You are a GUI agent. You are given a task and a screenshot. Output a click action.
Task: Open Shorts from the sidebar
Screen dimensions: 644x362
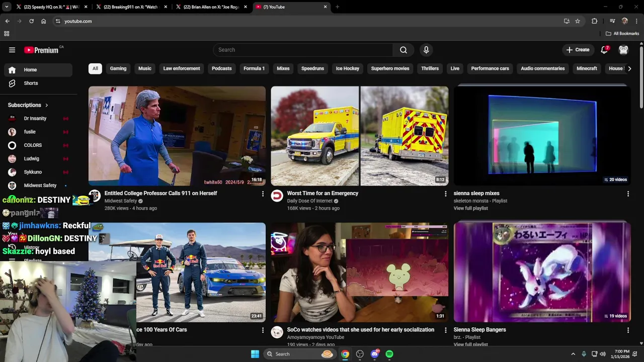[x=38, y=83]
